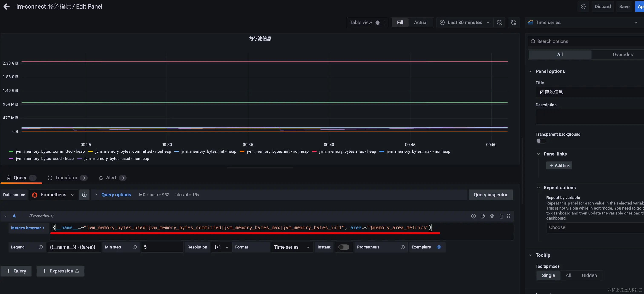Open the Alert tab
Viewport: 644px width, 294px height.
111,178
